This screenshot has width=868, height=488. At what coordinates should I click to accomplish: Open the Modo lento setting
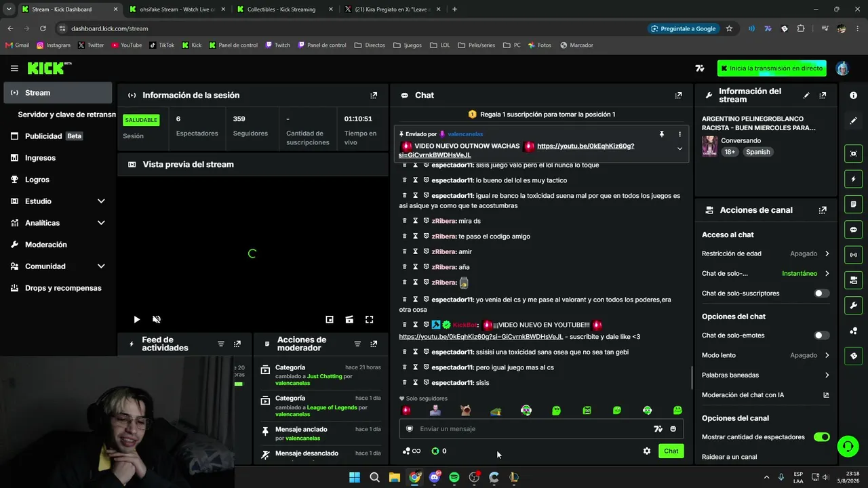766,355
